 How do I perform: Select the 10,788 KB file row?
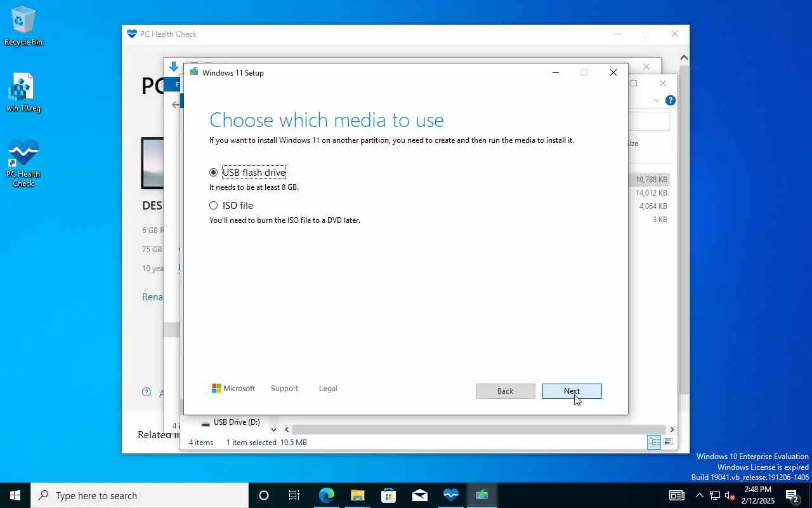pos(649,180)
